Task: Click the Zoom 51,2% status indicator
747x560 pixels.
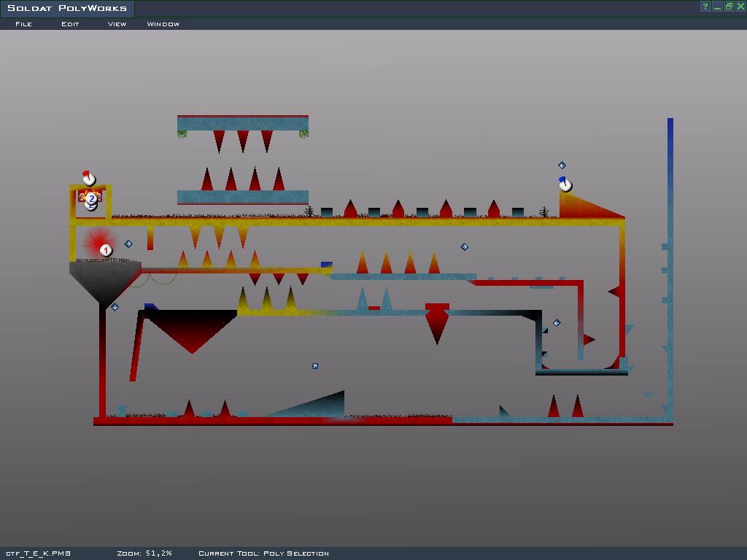Action: click(144, 553)
